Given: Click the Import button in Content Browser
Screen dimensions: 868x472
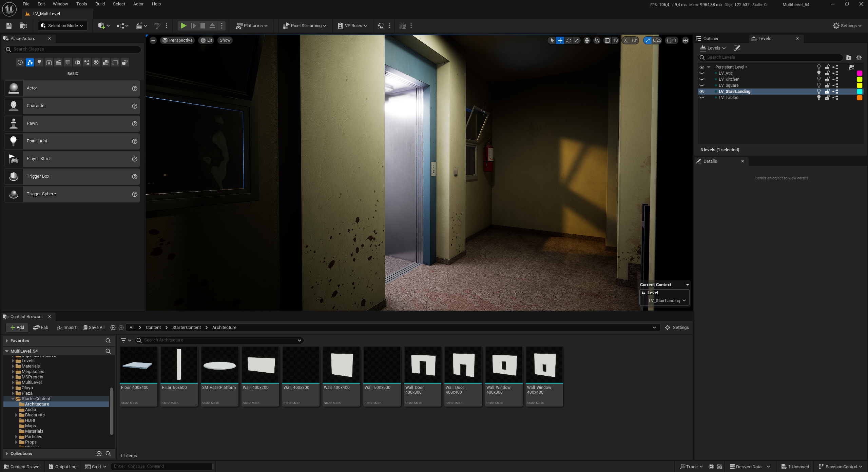Looking at the screenshot, I should 67,328.
